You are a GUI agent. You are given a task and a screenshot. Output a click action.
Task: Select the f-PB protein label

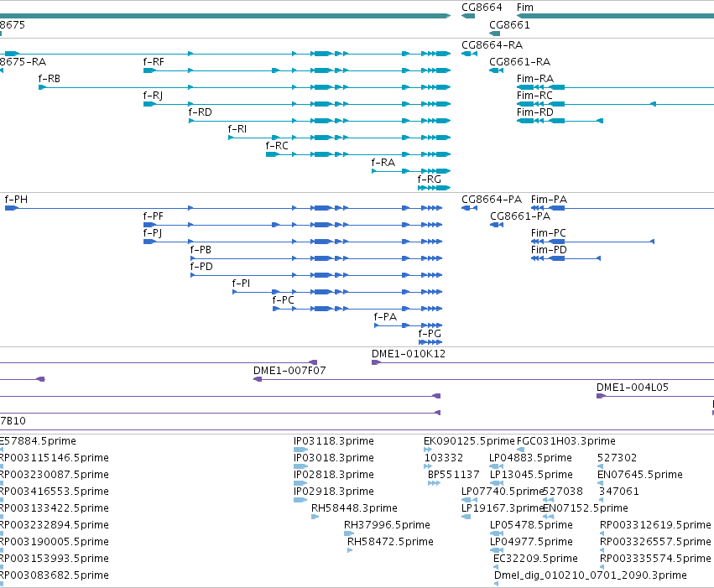(x=201, y=250)
